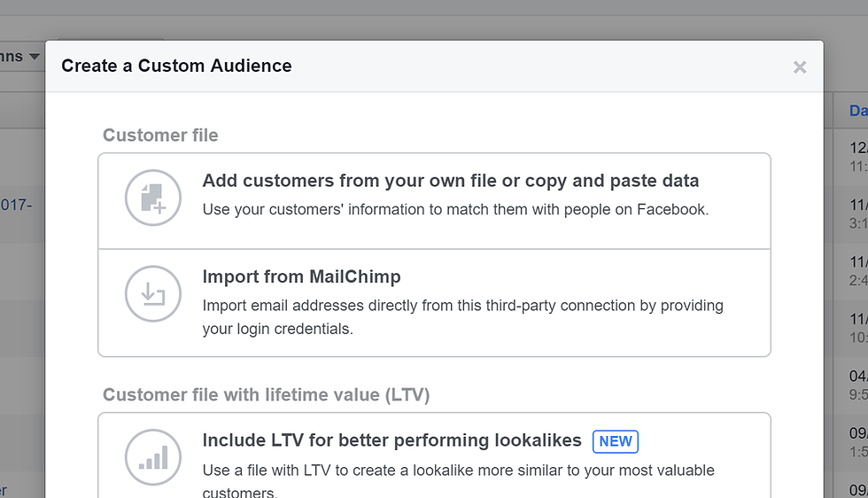Click the 'Customer file' section heading
Image resolution: width=868 pixels, height=498 pixels.
tap(160, 136)
